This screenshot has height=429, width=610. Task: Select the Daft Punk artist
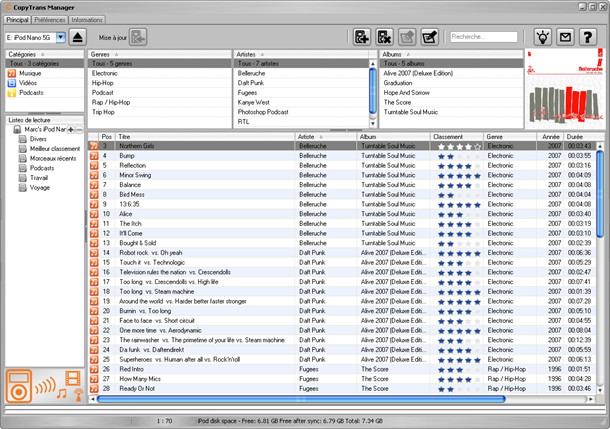coord(301,83)
